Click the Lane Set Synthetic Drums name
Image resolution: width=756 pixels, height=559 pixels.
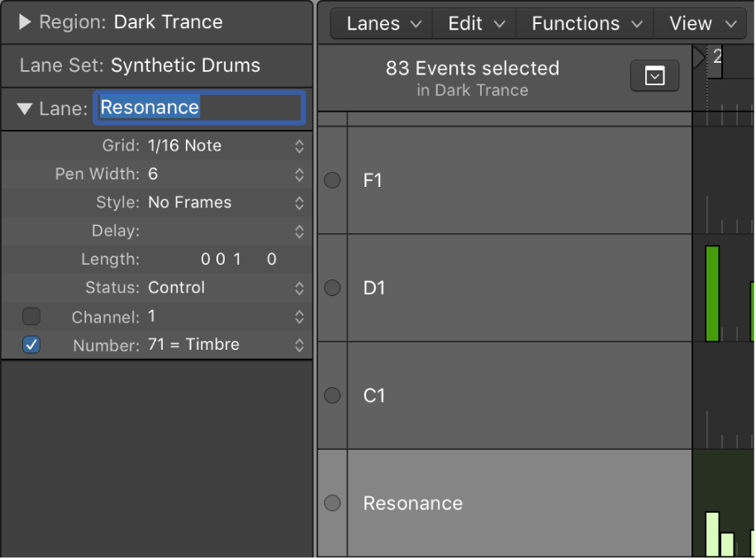point(186,65)
